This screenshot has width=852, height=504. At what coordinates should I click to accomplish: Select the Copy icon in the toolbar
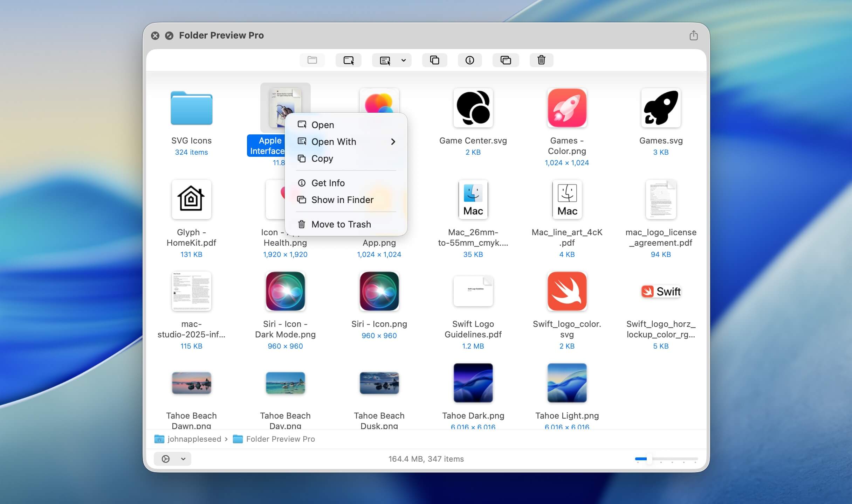tap(434, 60)
